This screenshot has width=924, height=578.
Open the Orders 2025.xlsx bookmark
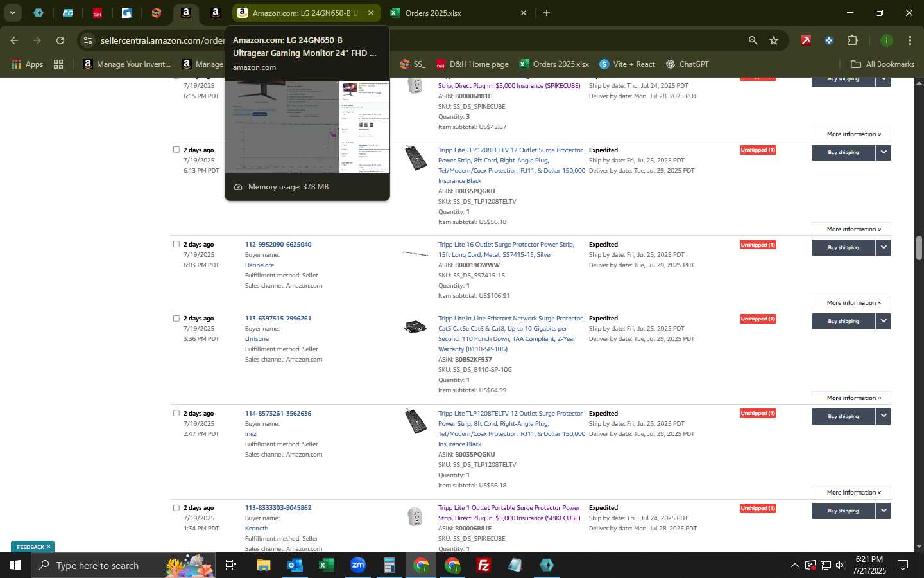pos(554,64)
